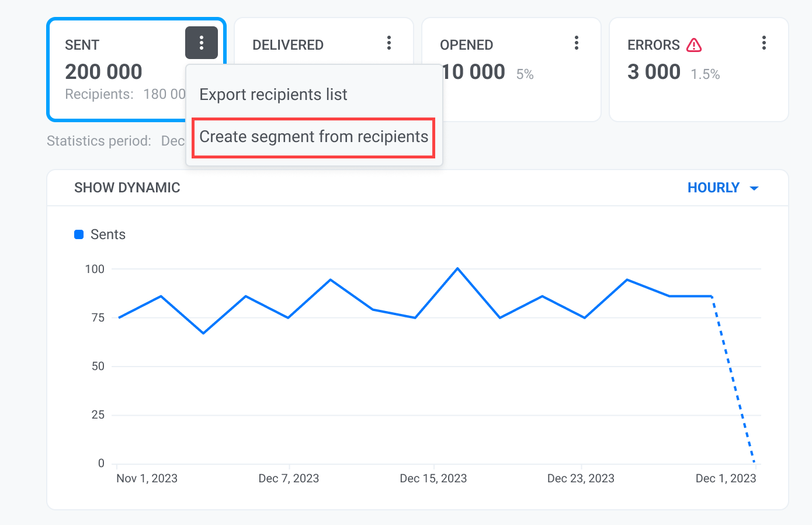
Task: Open the OPENED card options menu
Action: pos(577,43)
